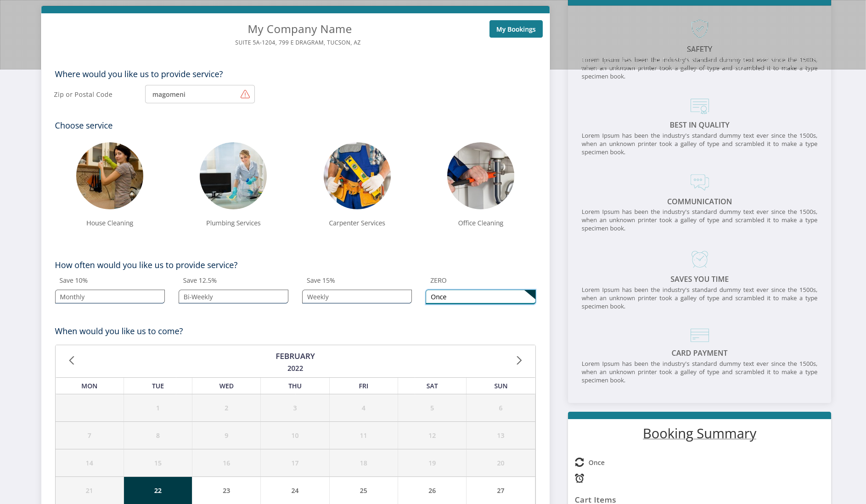Go to previous month in calendar
This screenshot has width=866, height=504.
click(72, 360)
